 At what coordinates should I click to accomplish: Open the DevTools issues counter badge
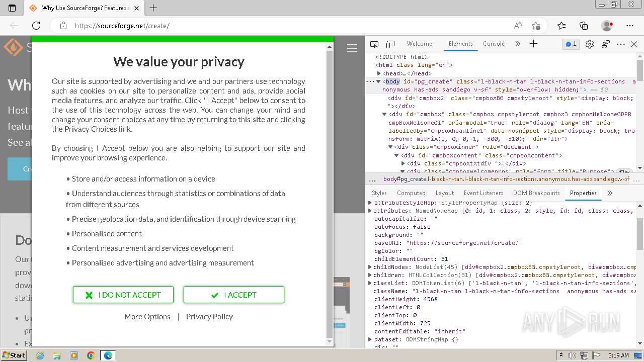tap(571, 44)
